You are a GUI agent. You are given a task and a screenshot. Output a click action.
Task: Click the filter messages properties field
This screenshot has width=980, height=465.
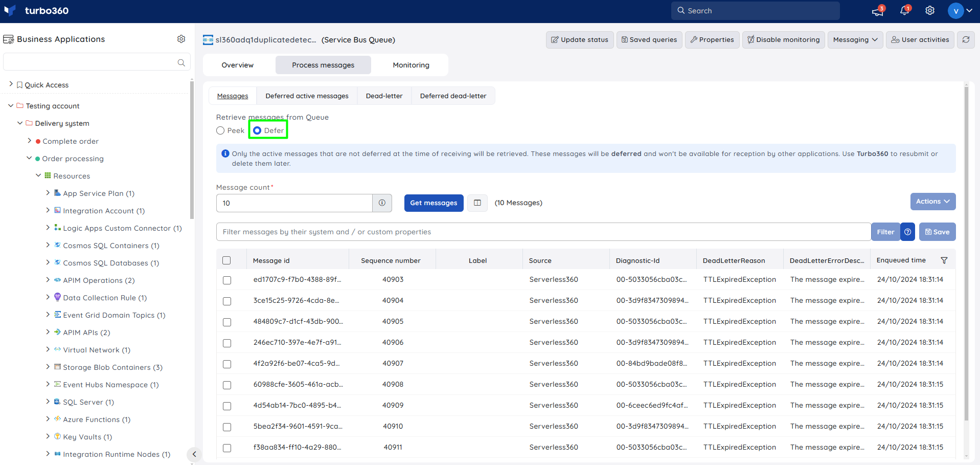(x=543, y=232)
